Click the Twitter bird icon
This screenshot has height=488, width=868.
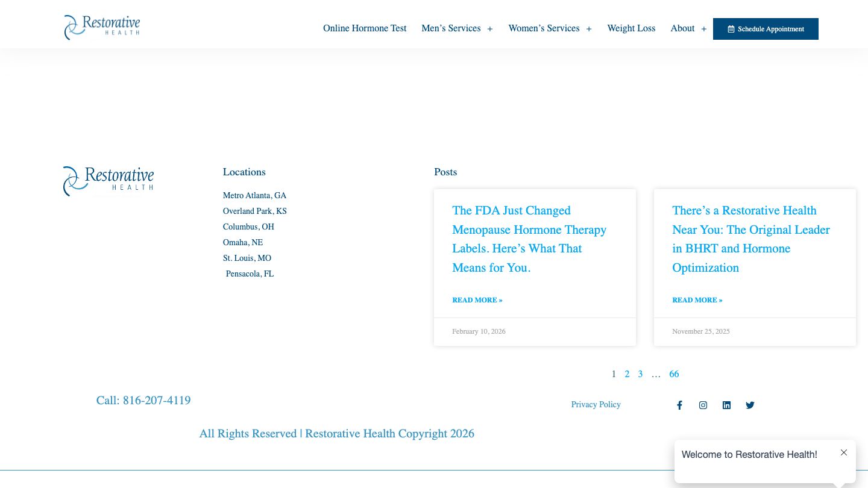click(x=750, y=405)
